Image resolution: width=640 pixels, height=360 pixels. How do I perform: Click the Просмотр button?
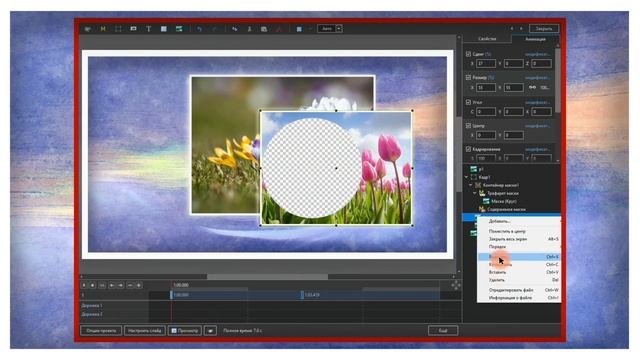click(x=185, y=331)
